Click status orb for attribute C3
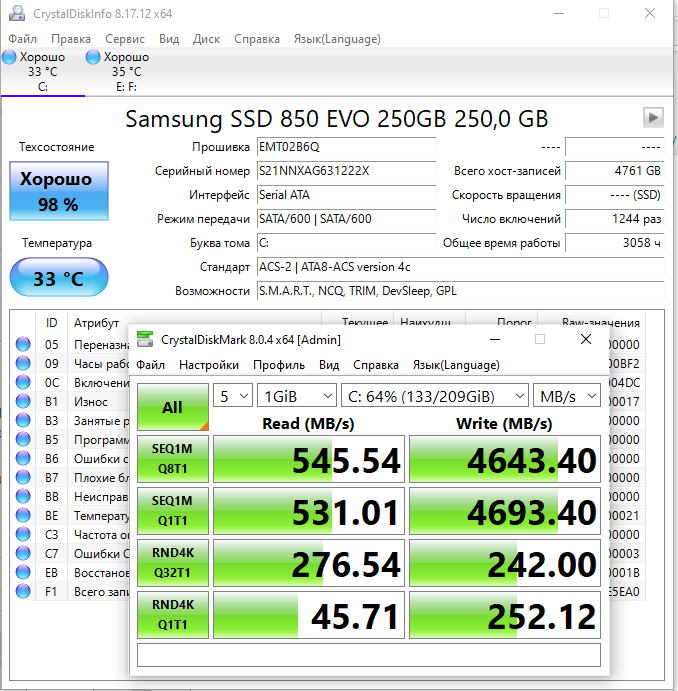678x691 pixels. pyautogui.click(x=23, y=534)
